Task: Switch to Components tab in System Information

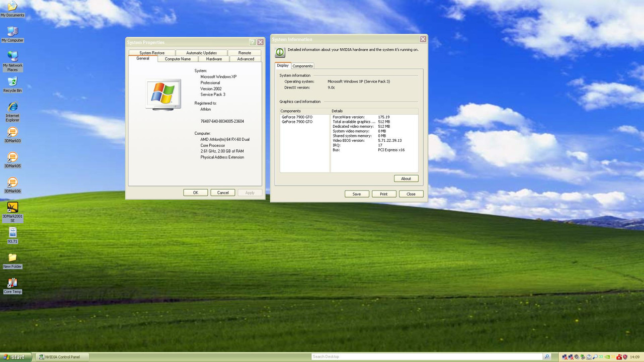Action: (x=302, y=66)
